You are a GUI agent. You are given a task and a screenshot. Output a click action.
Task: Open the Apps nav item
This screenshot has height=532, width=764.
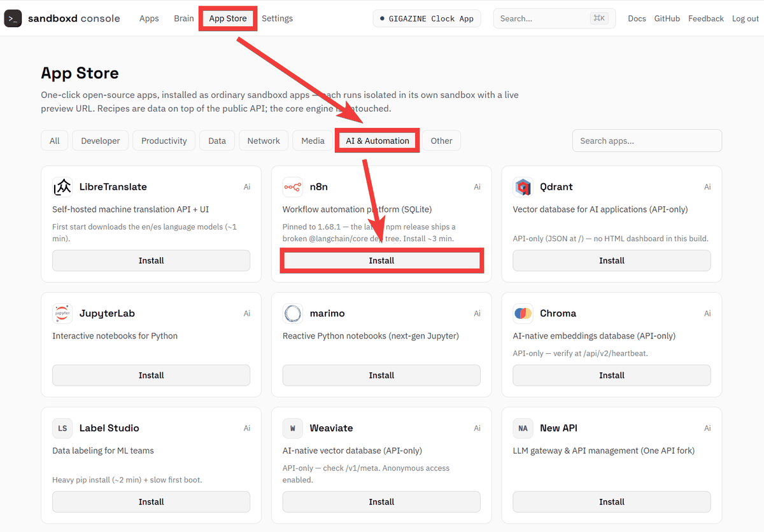tap(149, 18)
